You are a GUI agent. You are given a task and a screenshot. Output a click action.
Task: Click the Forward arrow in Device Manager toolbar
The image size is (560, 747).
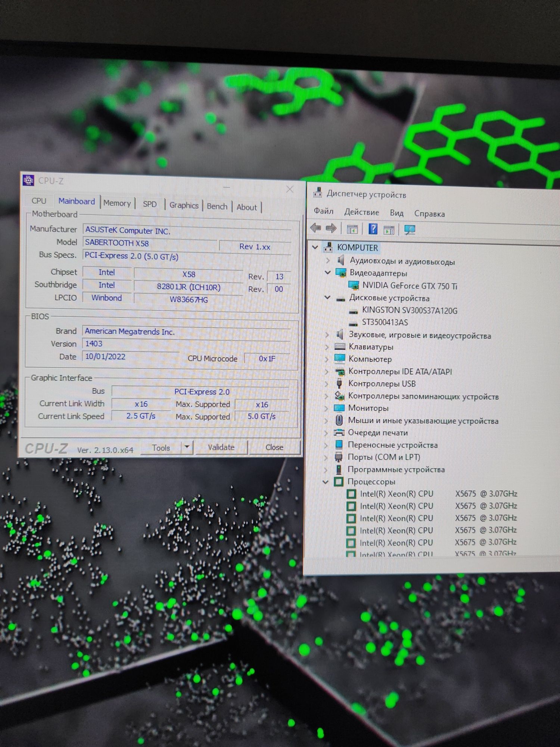point(331,228)
